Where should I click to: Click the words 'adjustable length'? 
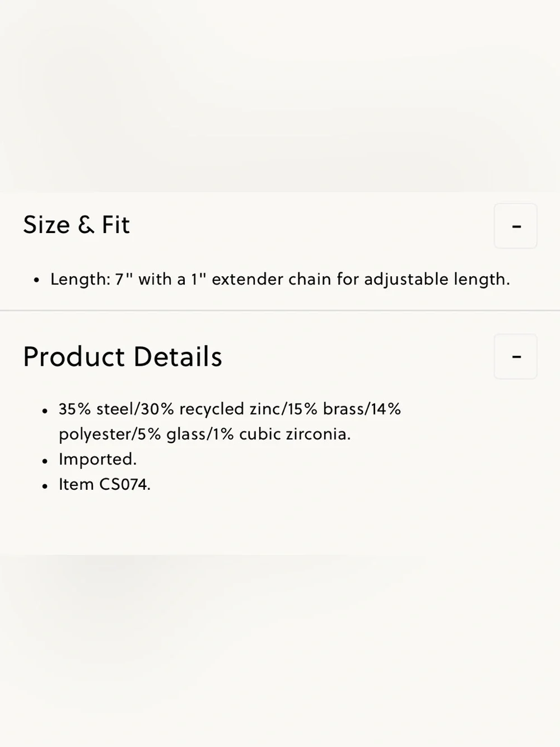(x=437, y=279)
